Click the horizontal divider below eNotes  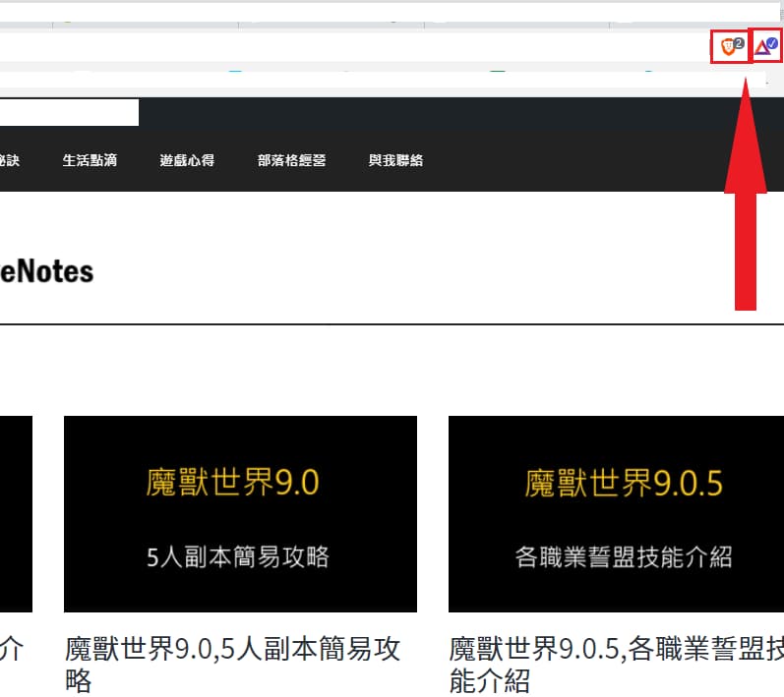pyautogui.click(x=392, y=323)
